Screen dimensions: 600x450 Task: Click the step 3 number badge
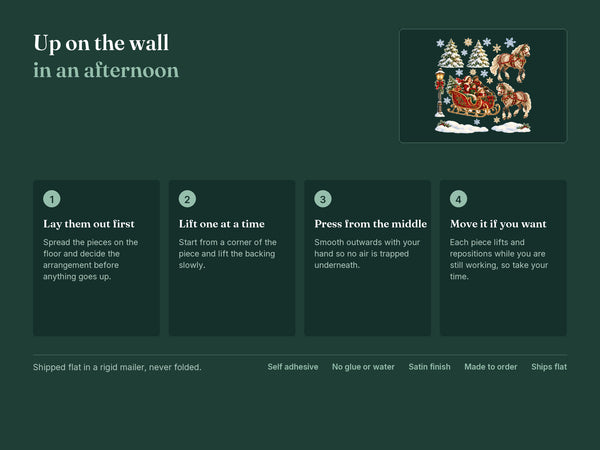(x=323, y=199)
